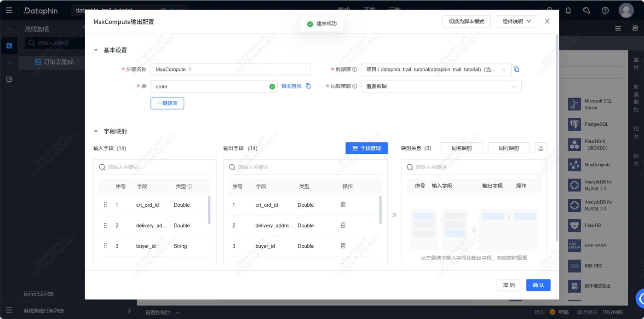Click the 精准查找 link
The image size is (644, 319).
tap(292, 86)
